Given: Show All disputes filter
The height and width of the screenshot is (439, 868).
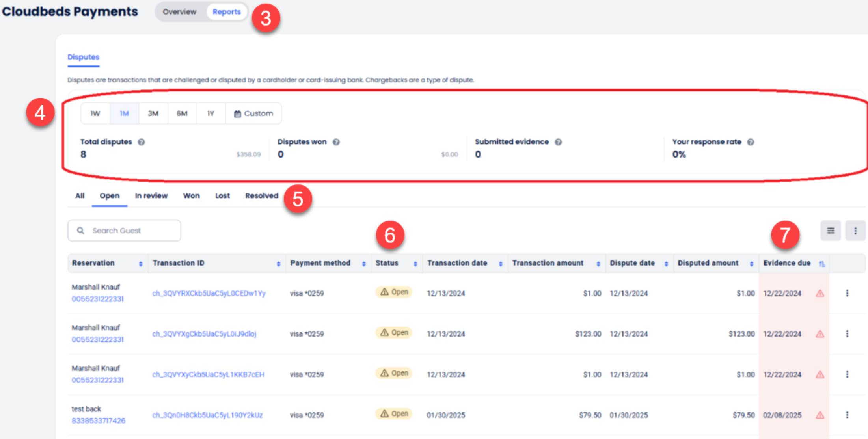Looking at the screenshot, I should point(80,196).
